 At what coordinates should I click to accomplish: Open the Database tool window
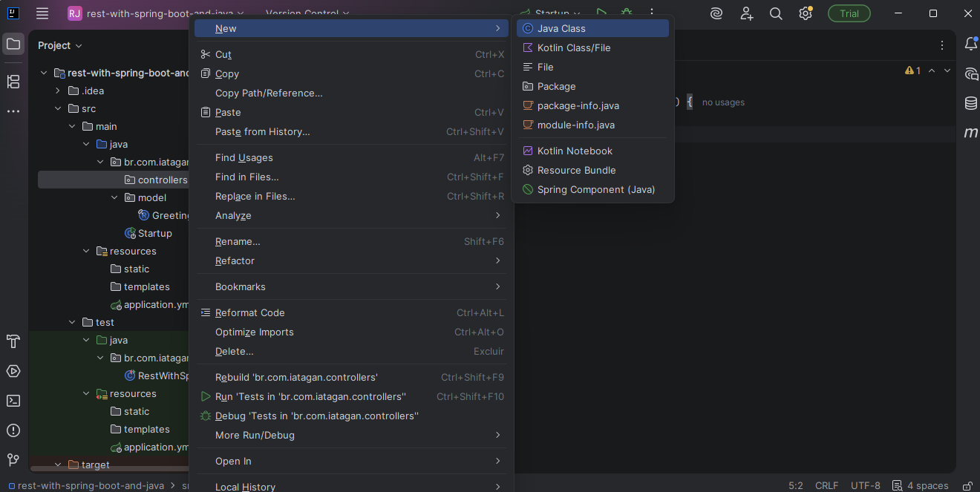click(970, 103)
